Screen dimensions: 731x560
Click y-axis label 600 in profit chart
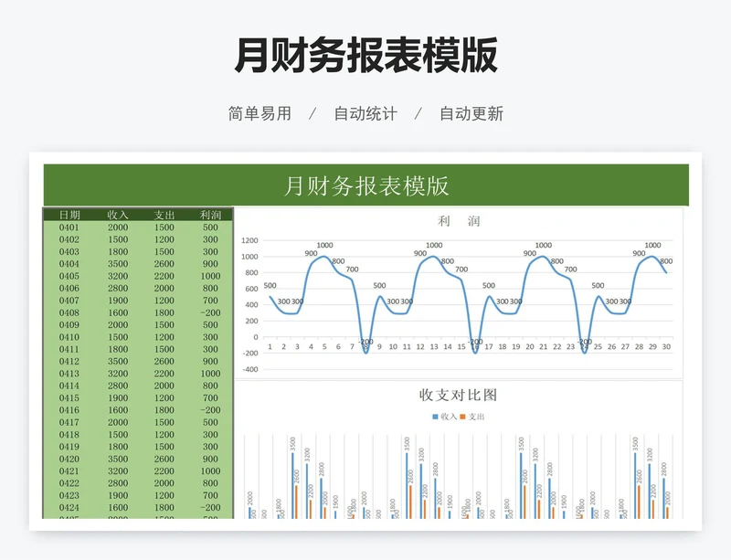coord(251,289)
